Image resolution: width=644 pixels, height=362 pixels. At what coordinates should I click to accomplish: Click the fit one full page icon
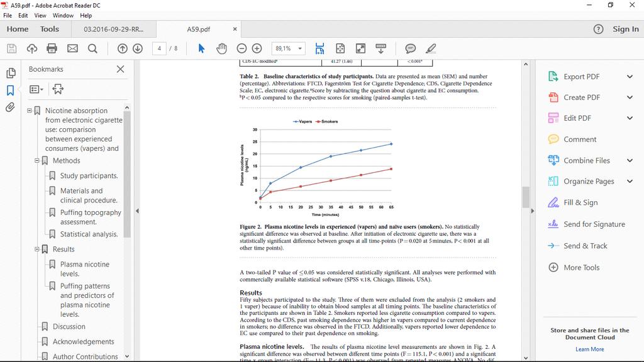pyautogui.click(x=340, y=48)
